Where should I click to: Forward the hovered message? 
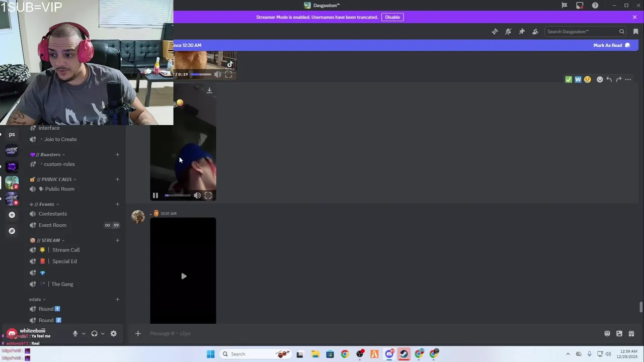tap(618, 79)
